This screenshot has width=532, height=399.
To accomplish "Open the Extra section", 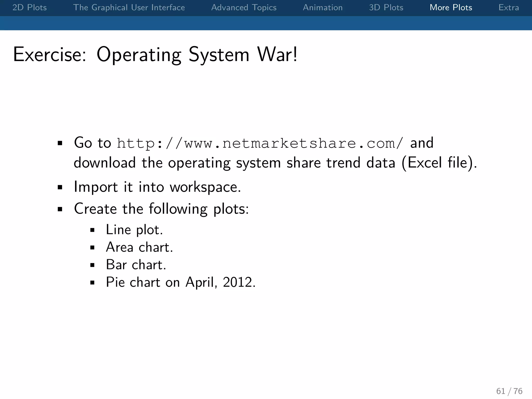I will 509,7.
